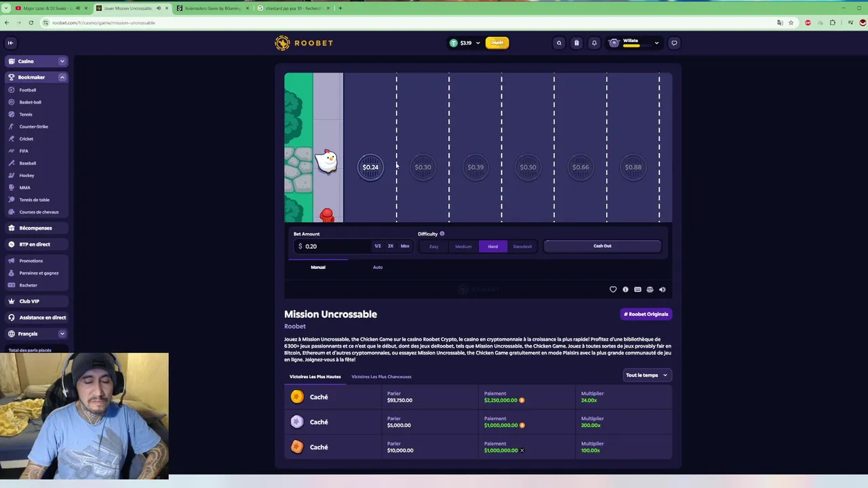Screen dimensions: 868x488
Task: Open the Tout le temps period dropdown
Action: tap(647, 375)
